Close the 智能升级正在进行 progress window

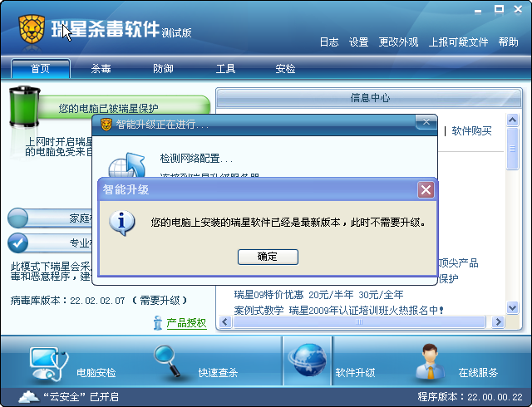pyautogui.click(x=426, y=122)
